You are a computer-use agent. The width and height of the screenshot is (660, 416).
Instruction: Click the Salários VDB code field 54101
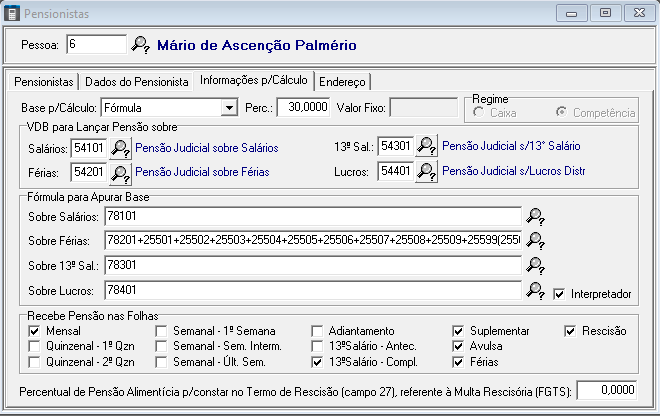(89, 148)
